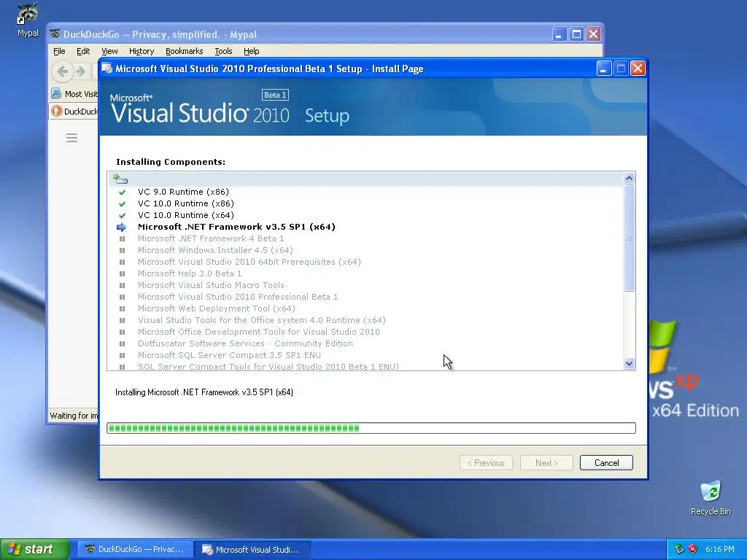Image resolution: width=747 pixels, height=560 pixels.
Task: Click the components list scroll down arrow
Action: (x=629, y=364)
